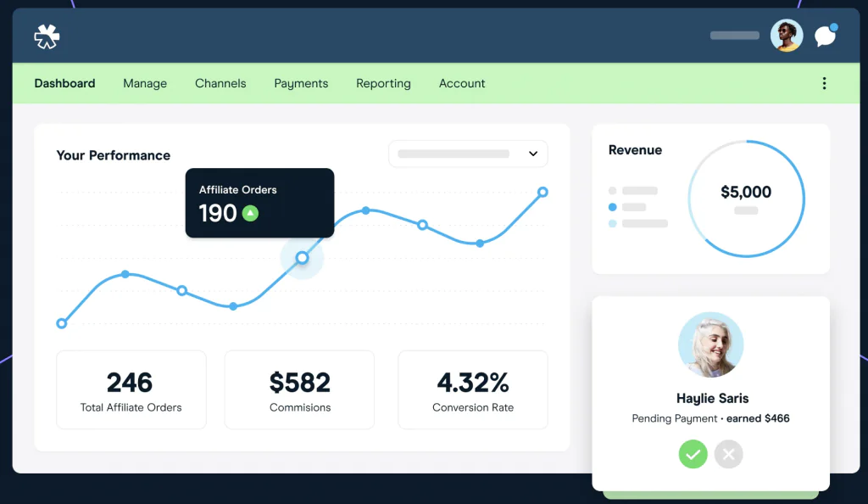Open the user profile avatar
Screen dimensions: 868x504
click(787, 36)
